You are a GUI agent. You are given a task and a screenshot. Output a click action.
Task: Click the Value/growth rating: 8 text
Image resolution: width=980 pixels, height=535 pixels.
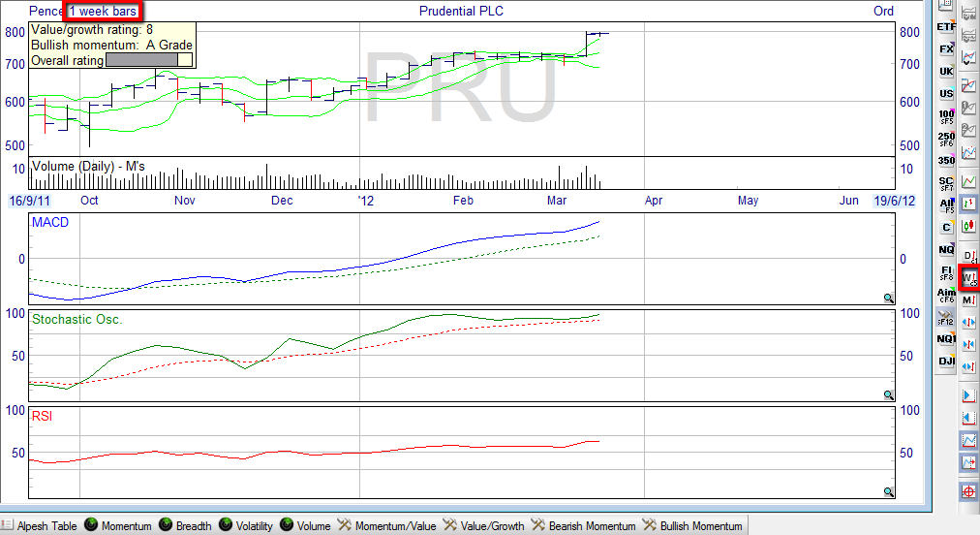click(x=92, y=29)
